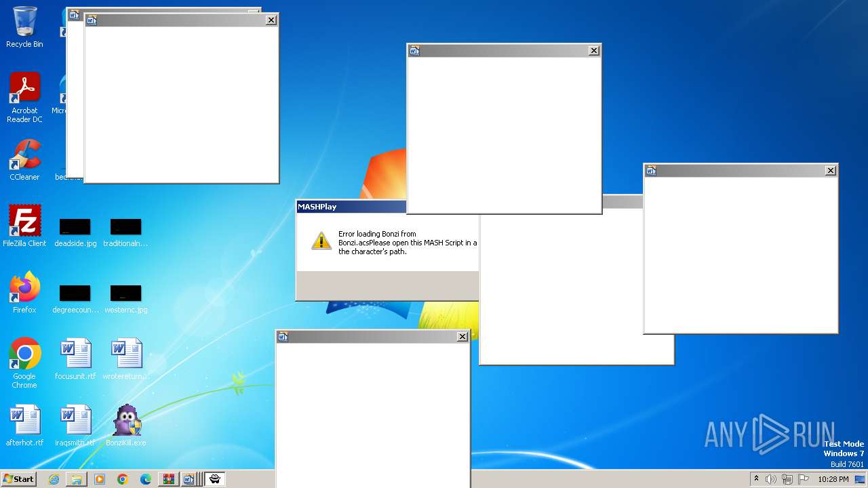This screenshot has height=488, width=868.
Task: Open Microsoft Edge taskbar icon
Action: pos(146,479)
